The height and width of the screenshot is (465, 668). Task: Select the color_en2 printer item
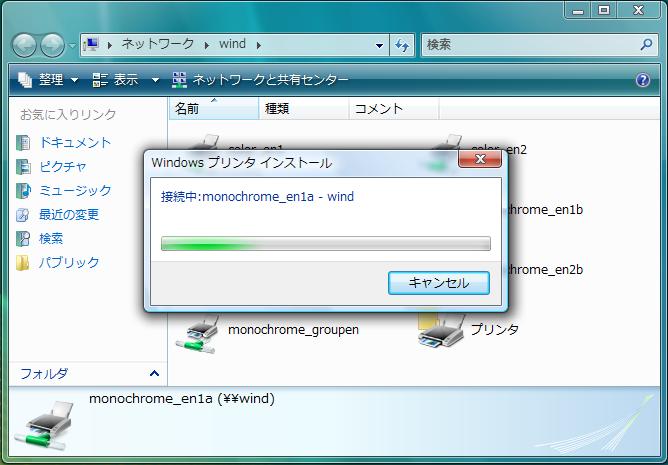tap(516, 149)
